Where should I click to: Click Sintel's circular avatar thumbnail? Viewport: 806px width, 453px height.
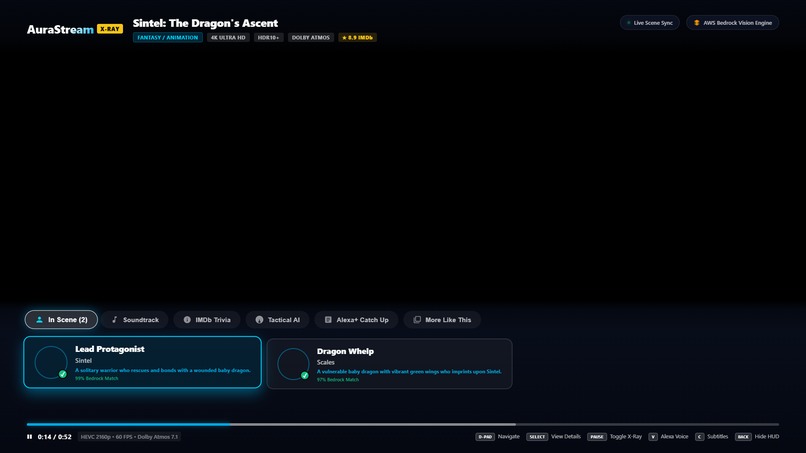(51, 362)
